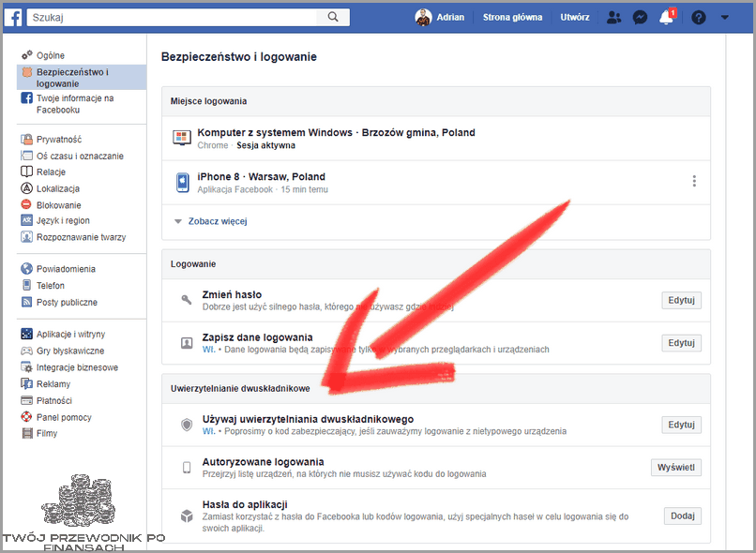Go to Strona główna
The height and width of the screenshot is (553, 756).
point(512,16)
